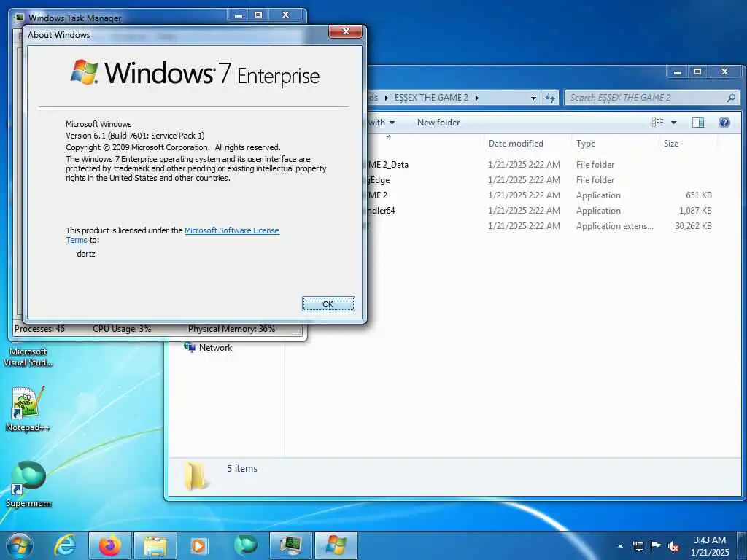Click the folder icon in details pane
747x560 pixels.
[x=196, y=475]
